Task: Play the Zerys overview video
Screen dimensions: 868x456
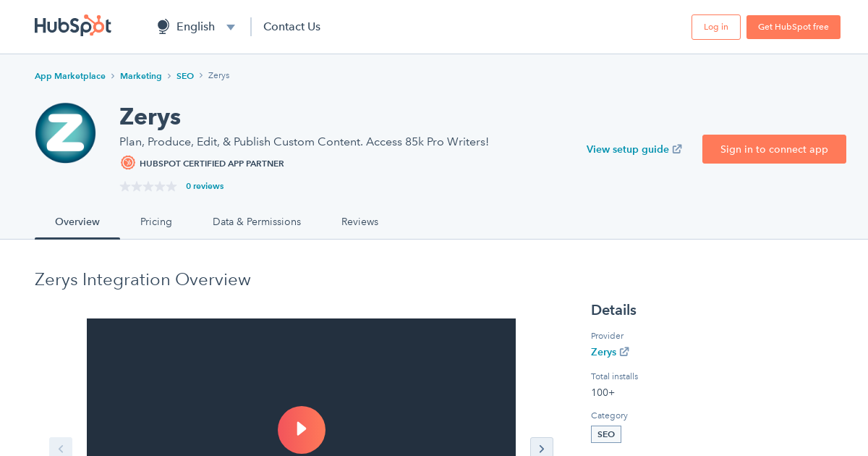Action: [x=302, y=430]
